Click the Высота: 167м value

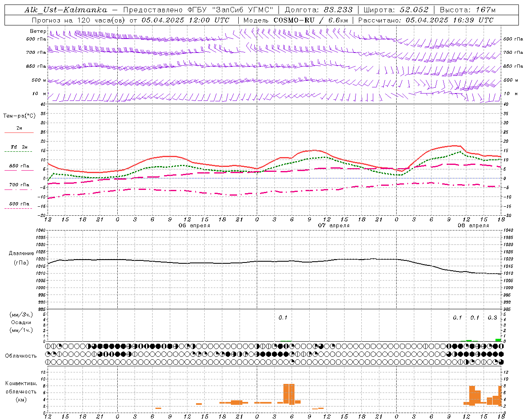click(468, 10)
